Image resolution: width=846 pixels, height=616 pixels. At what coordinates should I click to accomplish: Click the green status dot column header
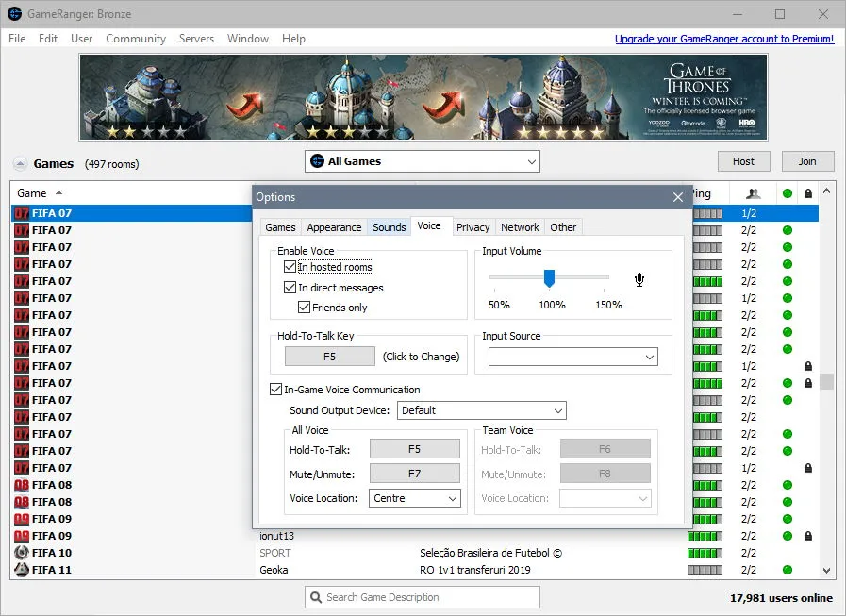click(788, 193)
